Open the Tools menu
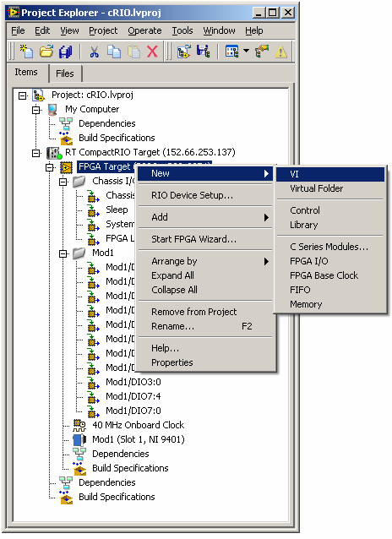 point(182,30)
